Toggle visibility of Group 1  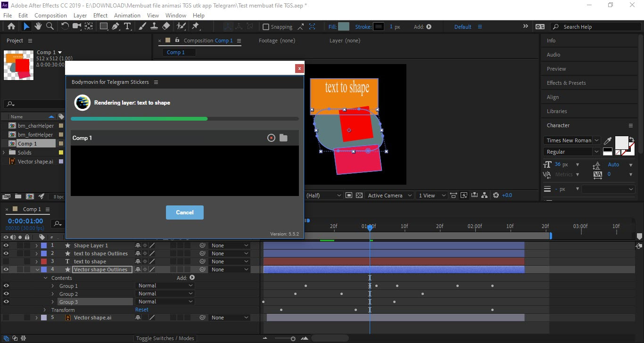tap(6, 286)
